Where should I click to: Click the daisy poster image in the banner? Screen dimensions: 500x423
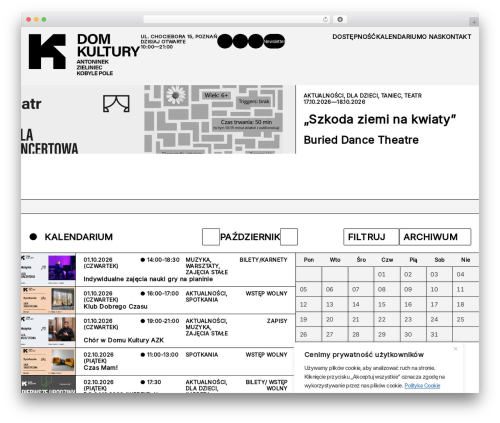(214, 119)
